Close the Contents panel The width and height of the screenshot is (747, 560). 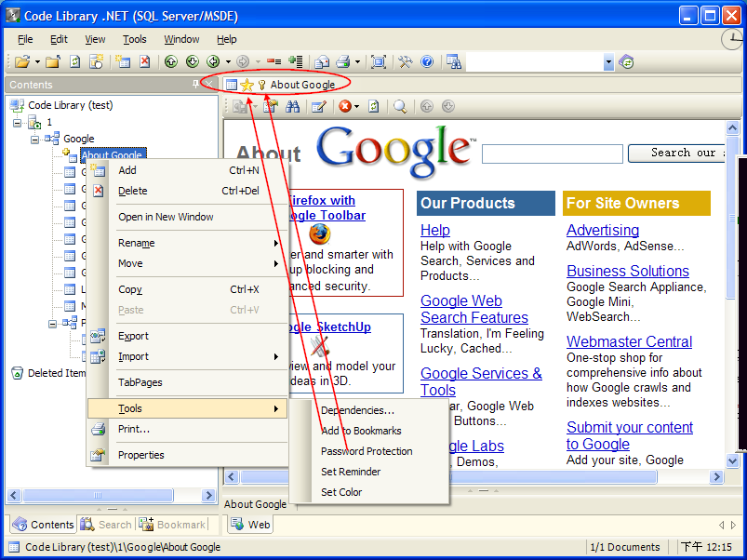pos(209,85)
